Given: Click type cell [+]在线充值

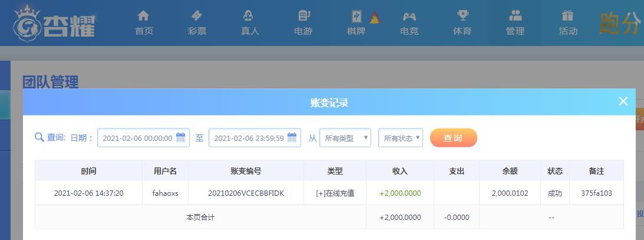Looking at the screenshot, I should tap(335, 193).
